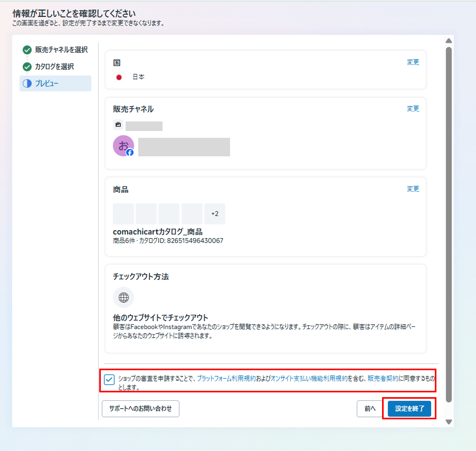Click the scrollbar up arrow
476x451 pixels.
tap(449, 41)
